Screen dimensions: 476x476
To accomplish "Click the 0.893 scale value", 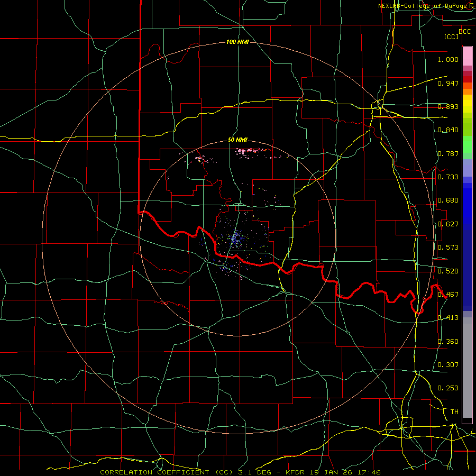I will click(448, 106).
